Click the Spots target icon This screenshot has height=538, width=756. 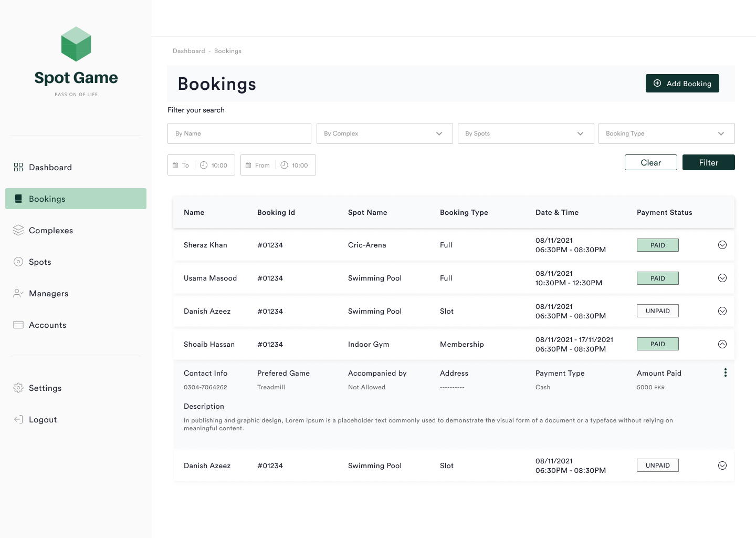[x=18, y=262]
